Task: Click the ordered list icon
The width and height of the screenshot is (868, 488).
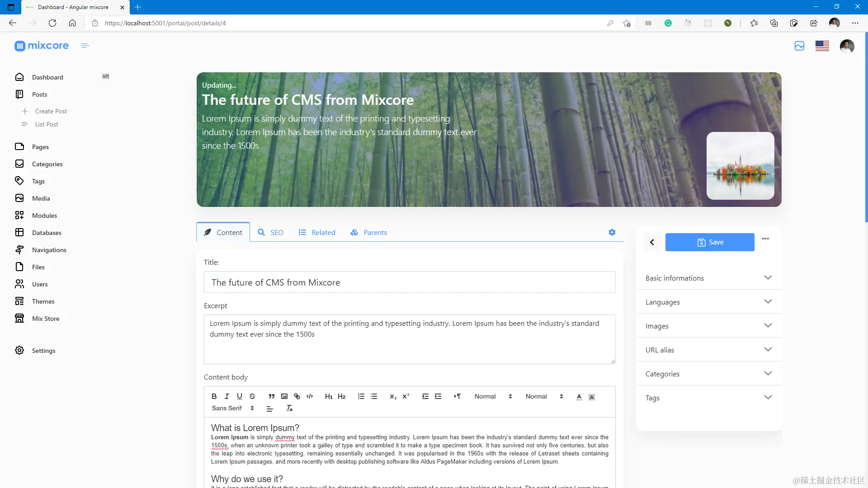Action: click(x=361, y=396)
